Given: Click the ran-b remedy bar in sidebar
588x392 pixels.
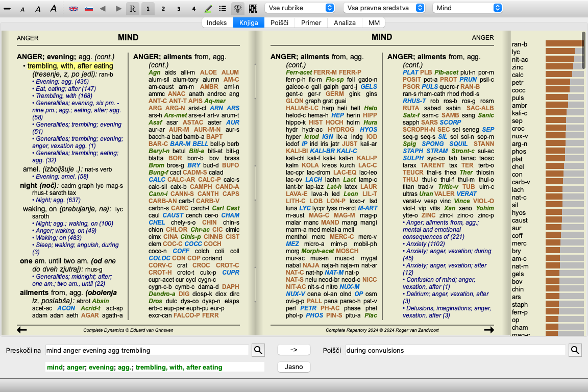Looking at the screenshot, I should [x=564, y=44].
